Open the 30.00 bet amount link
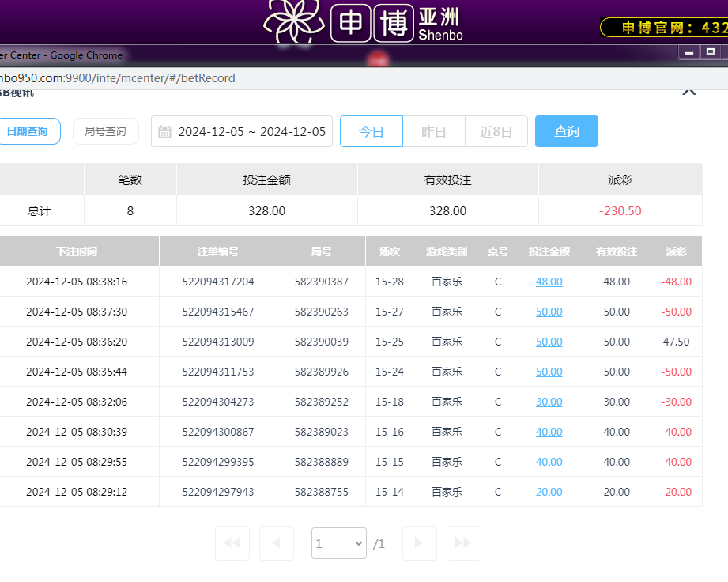Screen dimensions: 728x582 click(x=549, y=402)
